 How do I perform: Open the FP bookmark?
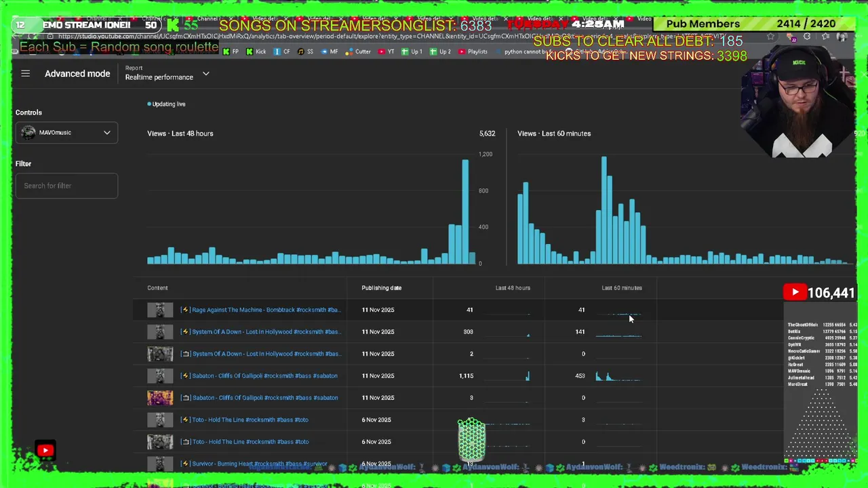click(231, 52)
